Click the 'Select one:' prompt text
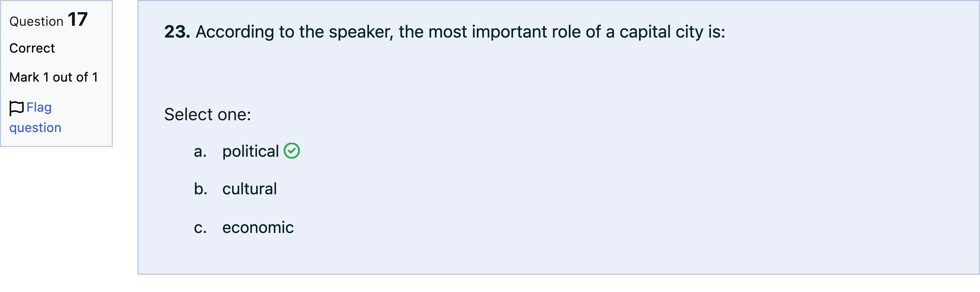Image resolution: width=980 pixels, height=292 pixels. pyautogui.click(x=208, y=114)
